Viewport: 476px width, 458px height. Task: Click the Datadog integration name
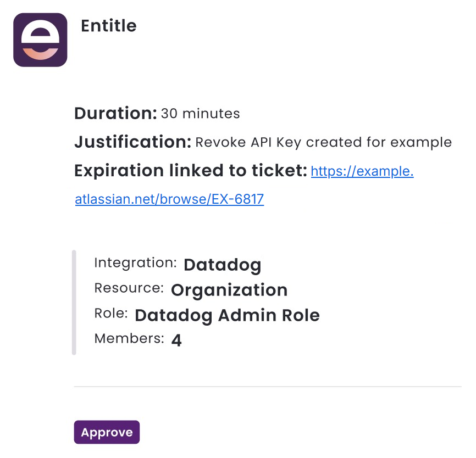point(222,265)
